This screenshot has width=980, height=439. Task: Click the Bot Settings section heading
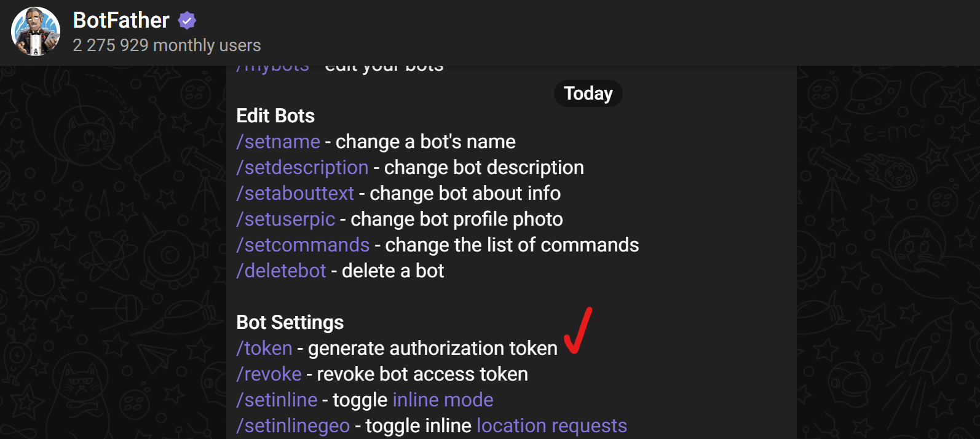[x=290, y=323]
